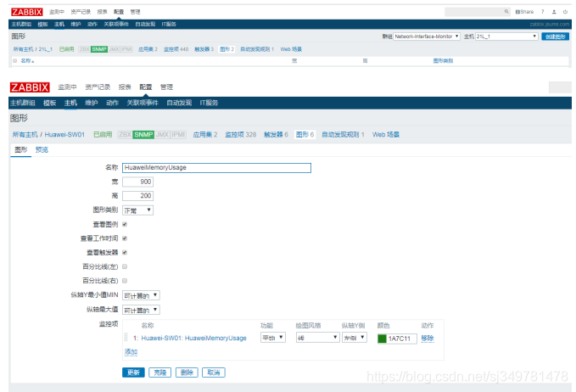This screenshot has width=576, height=392.
Task: Open the Huawei-SW01: HuaweiMemoryUsage item link
Action: [193, 338]
